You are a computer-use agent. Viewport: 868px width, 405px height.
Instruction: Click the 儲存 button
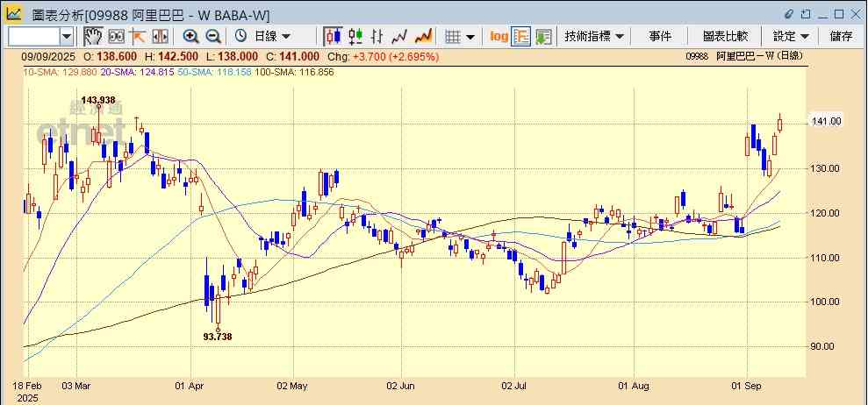841,37
